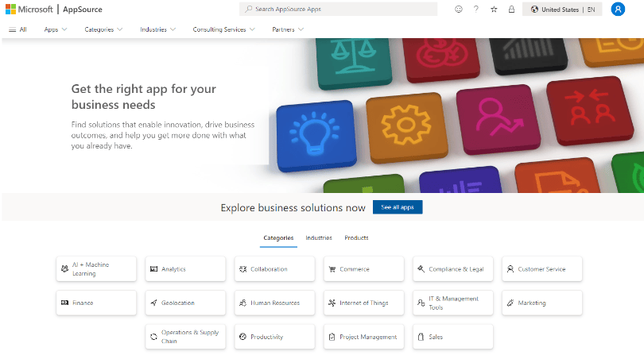The height and width of the screenshot is (359, 644).
Task: Expand the Apps dropdown menu
Action: pos(56,29)
